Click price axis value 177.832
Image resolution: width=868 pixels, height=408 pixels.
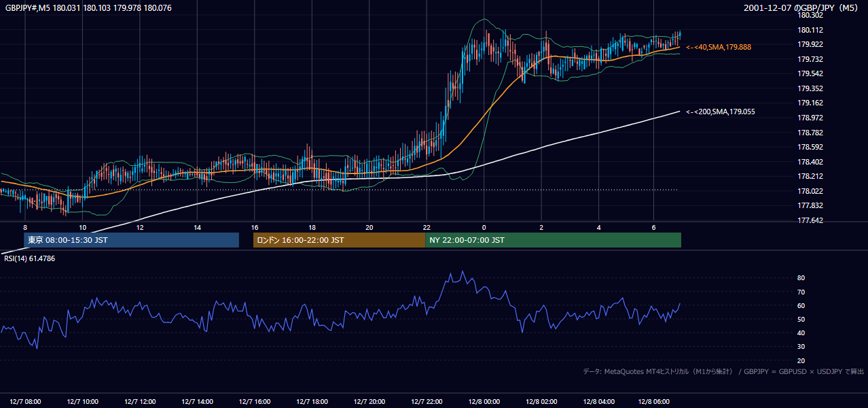click(x=810, y=205)
